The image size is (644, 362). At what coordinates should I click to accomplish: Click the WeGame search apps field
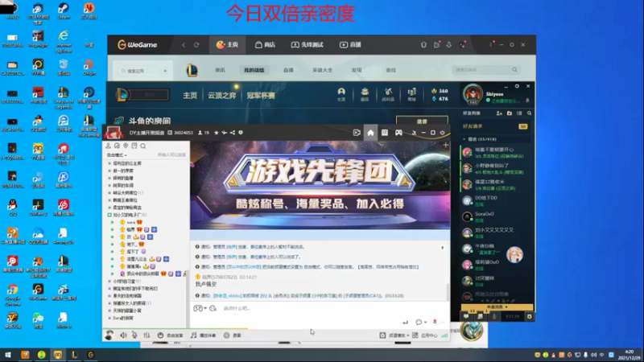click(138, 71)
